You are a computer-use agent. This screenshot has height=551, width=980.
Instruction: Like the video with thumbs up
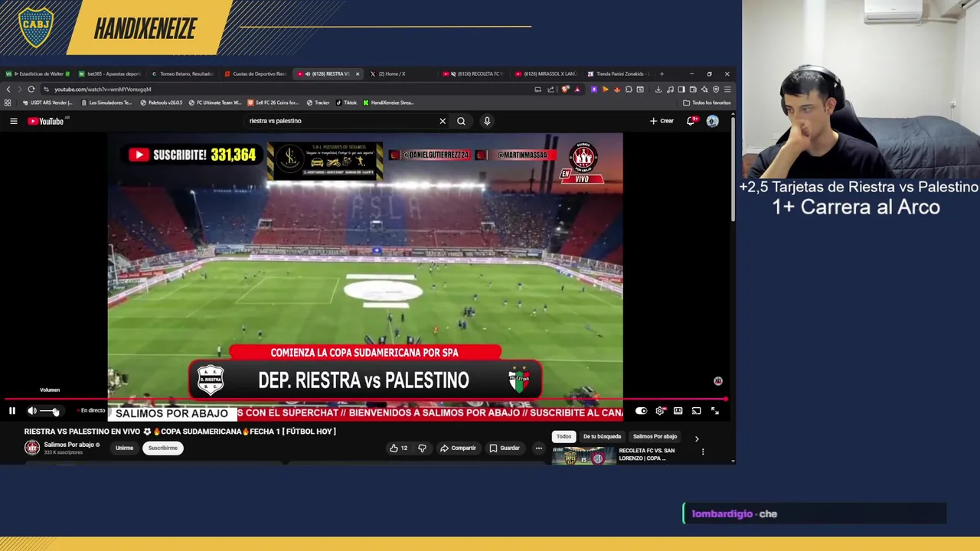(399, 448)
